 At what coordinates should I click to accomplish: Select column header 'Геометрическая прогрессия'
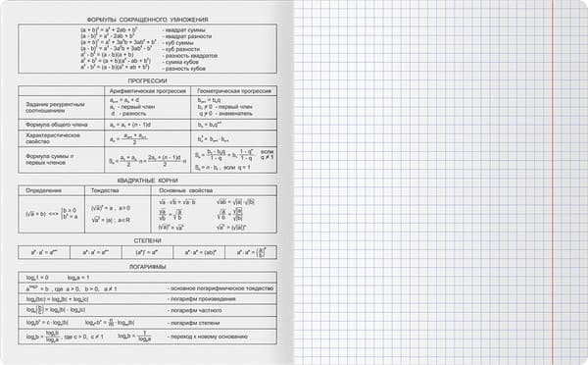point(234,91)
